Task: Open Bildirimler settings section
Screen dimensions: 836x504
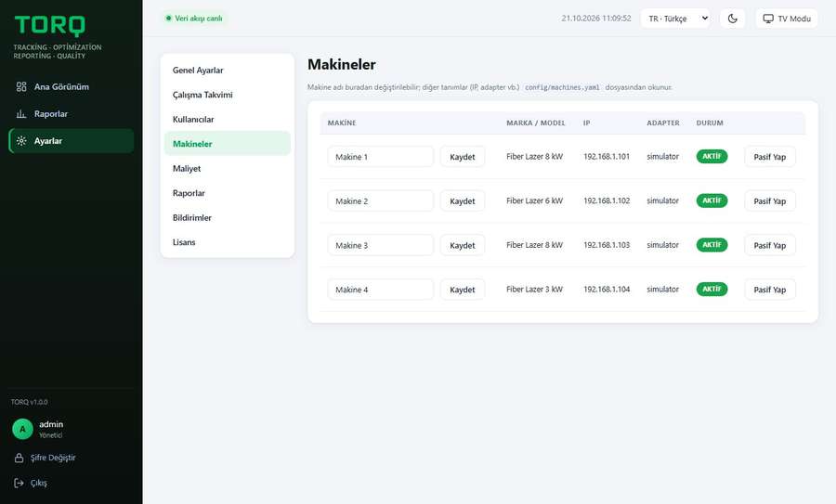Action: 228,217
